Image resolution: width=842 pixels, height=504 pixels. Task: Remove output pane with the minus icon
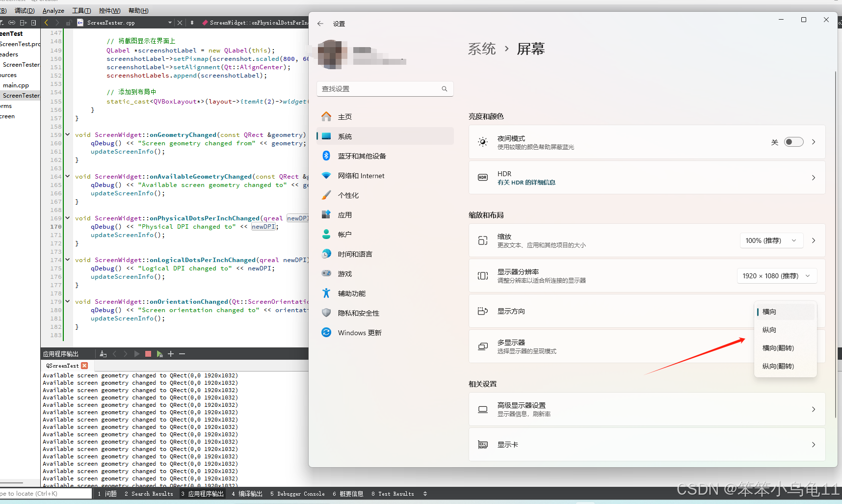click(x=181, y=353)
